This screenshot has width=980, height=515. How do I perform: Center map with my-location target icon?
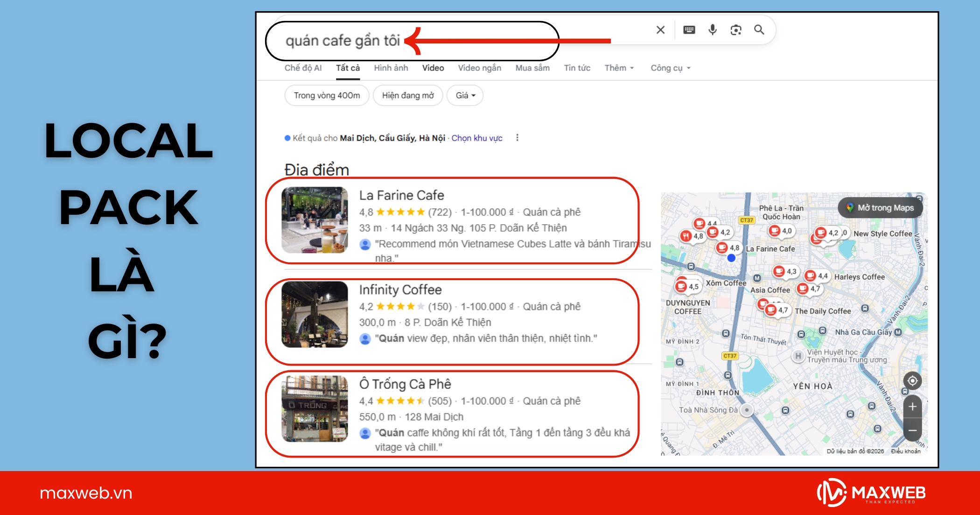pyautogui.click(x=912, y=381)
